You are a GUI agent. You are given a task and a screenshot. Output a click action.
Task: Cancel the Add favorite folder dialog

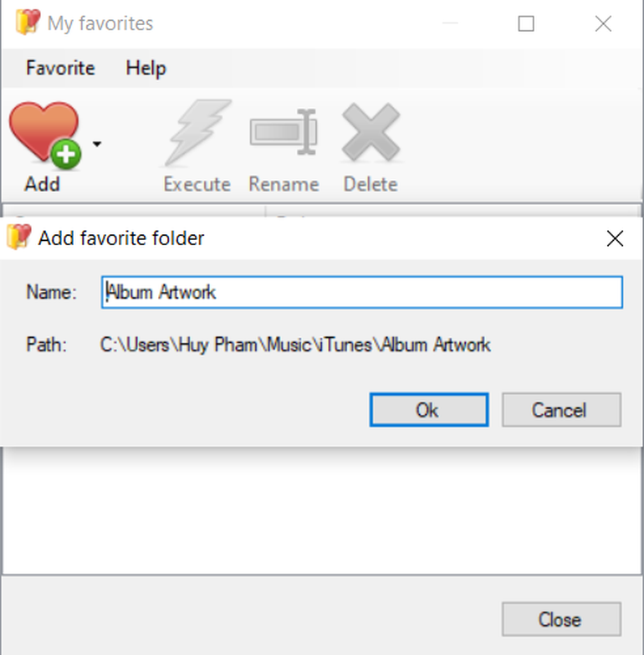[x=561, y=410]
